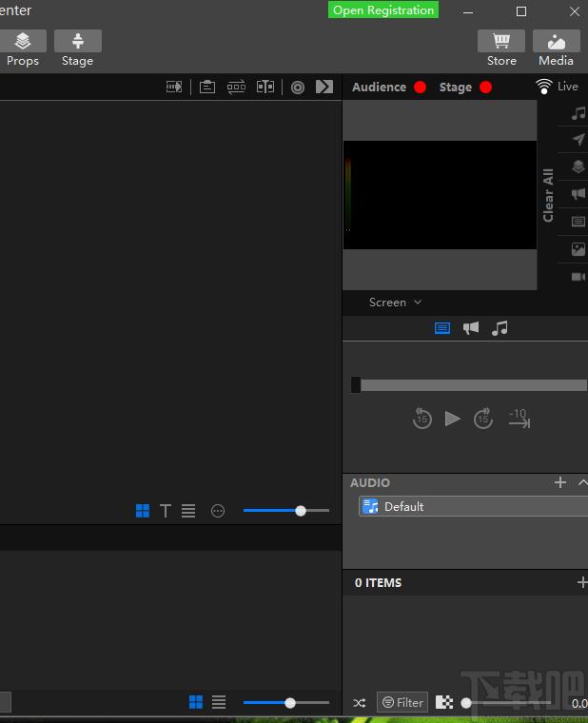Add a new audio playlist with plus
The image size is (588, 723).
tap(560, 482)
